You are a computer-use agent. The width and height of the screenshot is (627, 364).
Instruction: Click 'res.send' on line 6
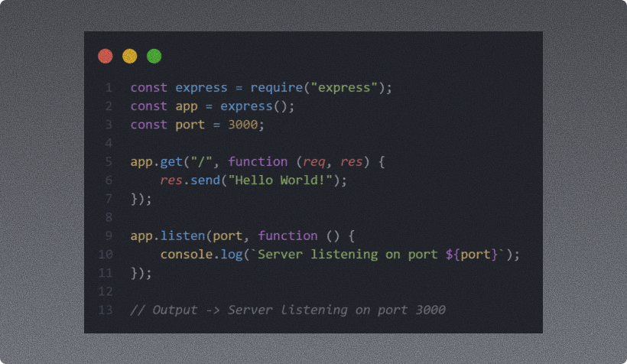pyautogui.click(x=190, y=180)
